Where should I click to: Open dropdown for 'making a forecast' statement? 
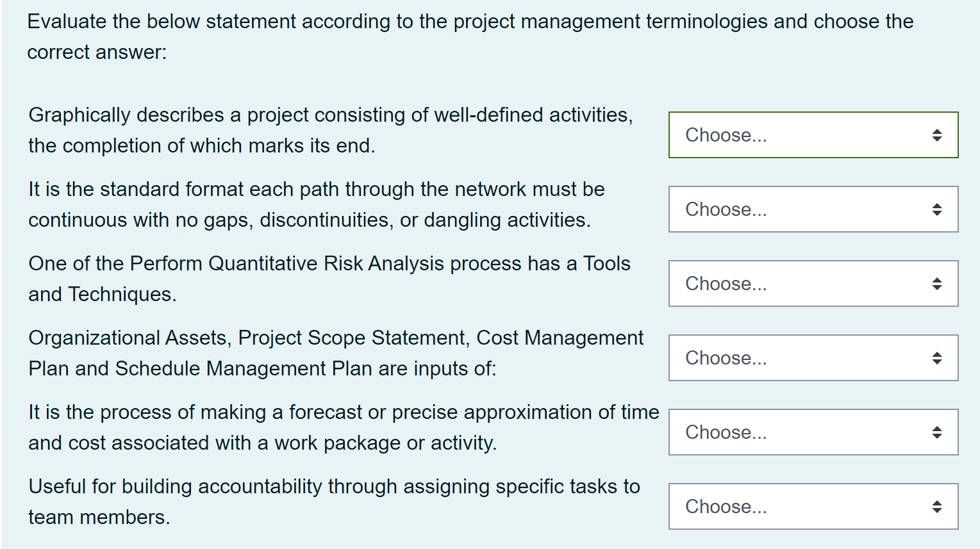[813, 432]
